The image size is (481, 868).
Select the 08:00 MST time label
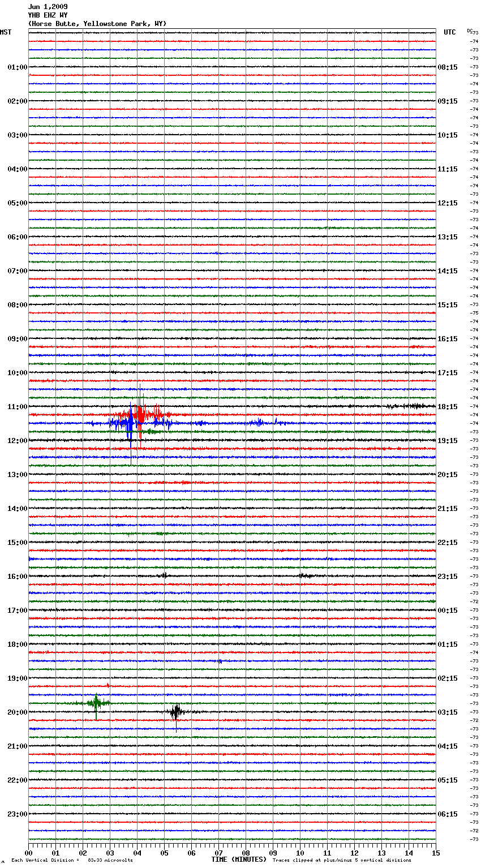coord(18,305)
